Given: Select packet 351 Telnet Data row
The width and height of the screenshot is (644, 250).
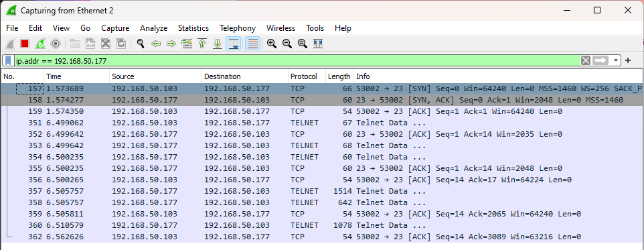Looking at the screenshot, I should tap(321, 123).
